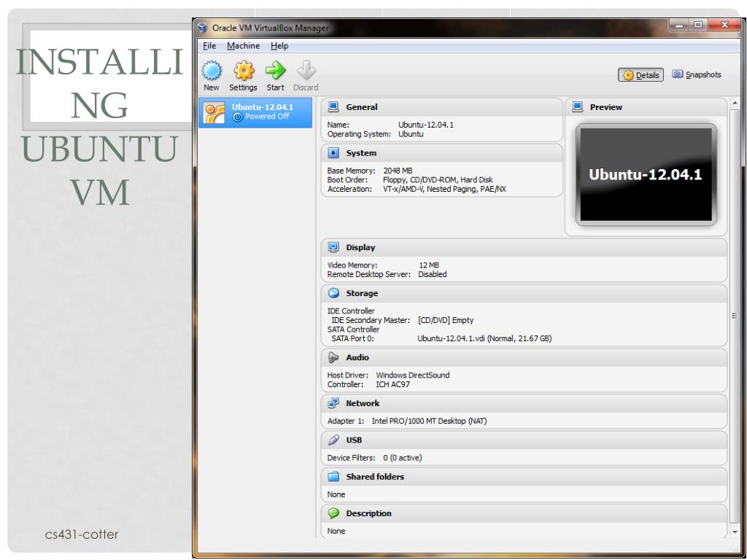The image size is (747, 560).
Task: Open the Display settings header link
Action: pos(360,248)
